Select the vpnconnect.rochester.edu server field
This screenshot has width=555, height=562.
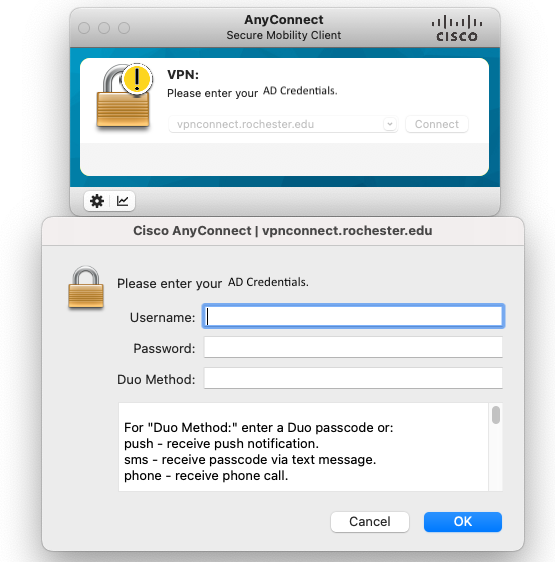click(x=283, y=124)
